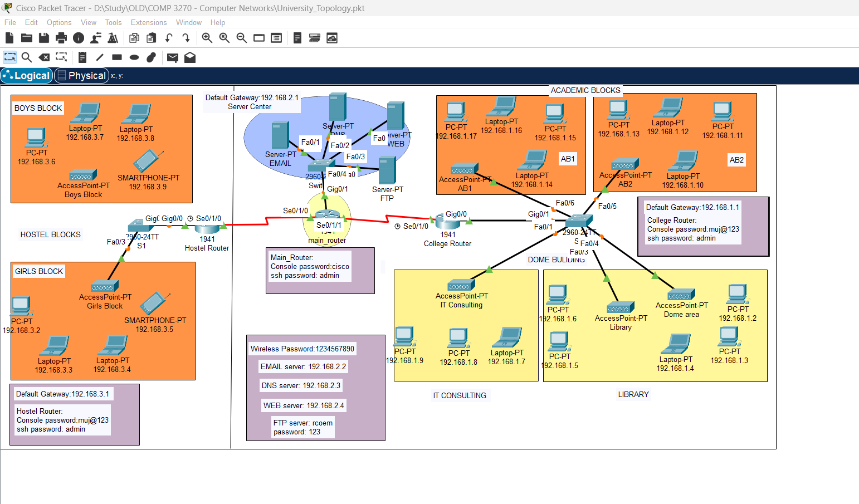Screen dimensions: 859x504
Task: Activate the Select tool
Action: (10, 57)
